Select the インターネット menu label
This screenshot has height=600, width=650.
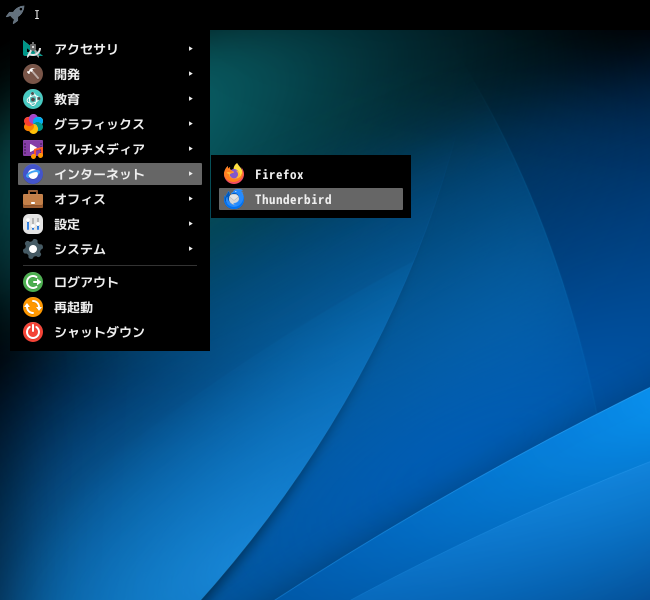99,174
